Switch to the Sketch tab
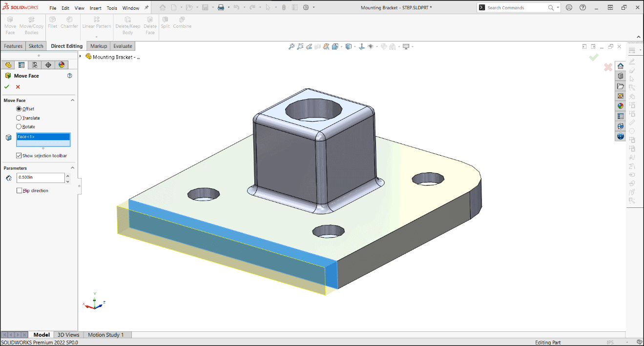This screenshot has width=644, height=346. pyautogui.click(x=36, y=46)
